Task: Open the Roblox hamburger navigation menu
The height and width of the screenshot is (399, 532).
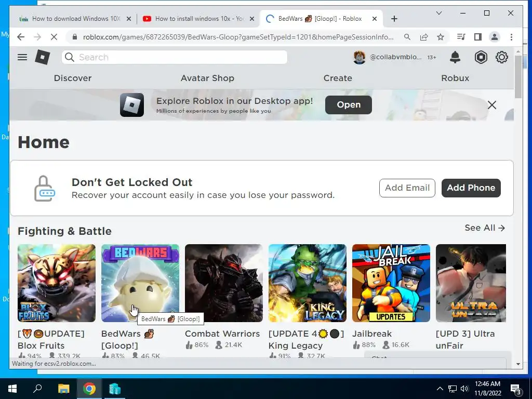Action: (22, 57)
